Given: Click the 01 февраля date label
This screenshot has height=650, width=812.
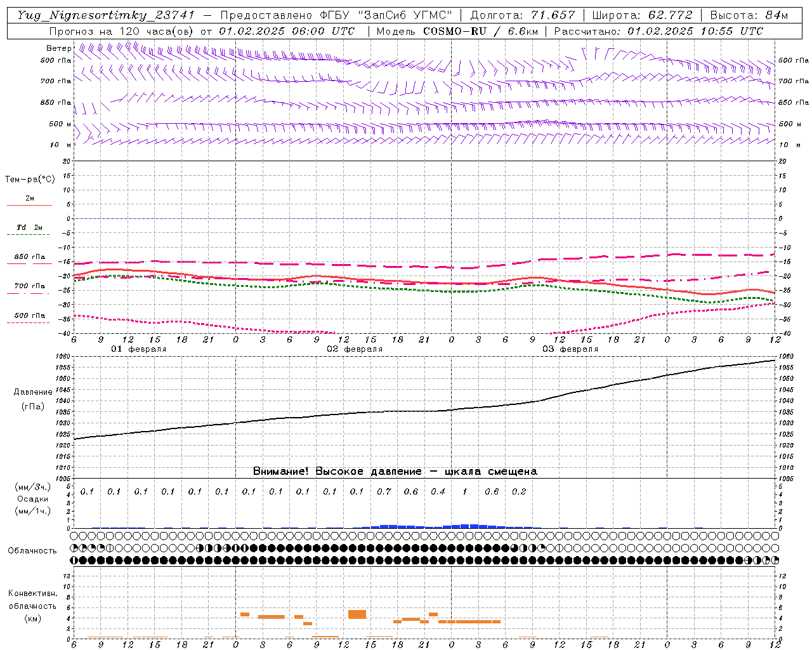Looking at the screenshot, I should pos(139,349).
